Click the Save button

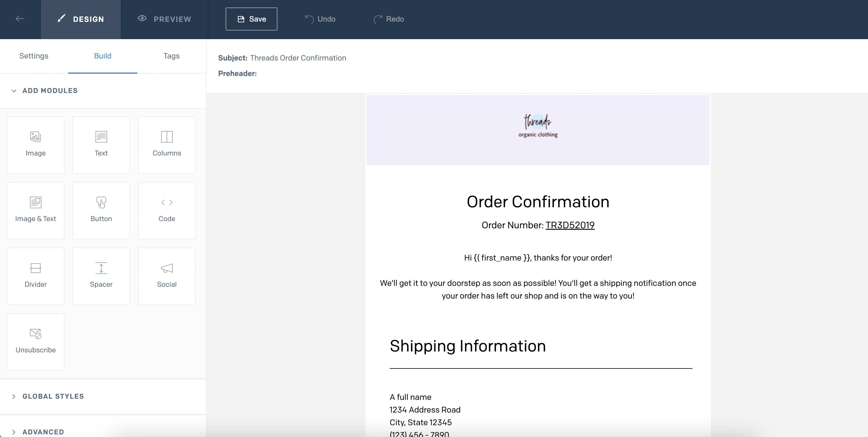[x=251, y=19]
